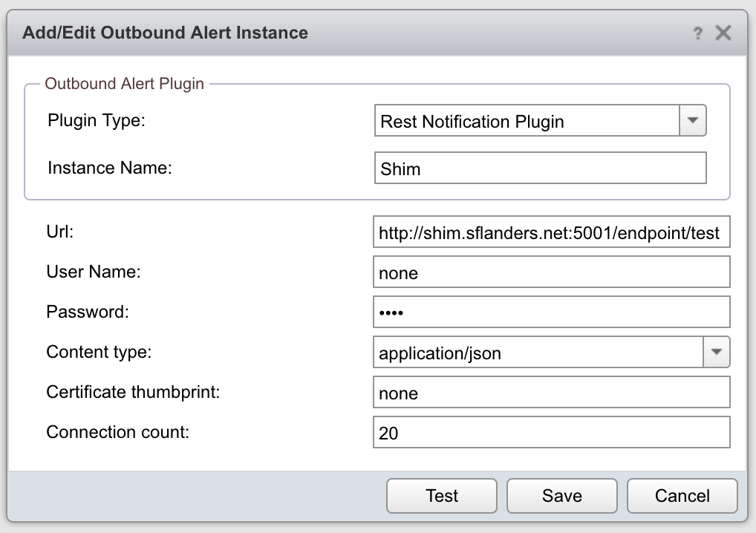Click the dialog title bar text
The image size is (756, 533).
click(165, 33)
